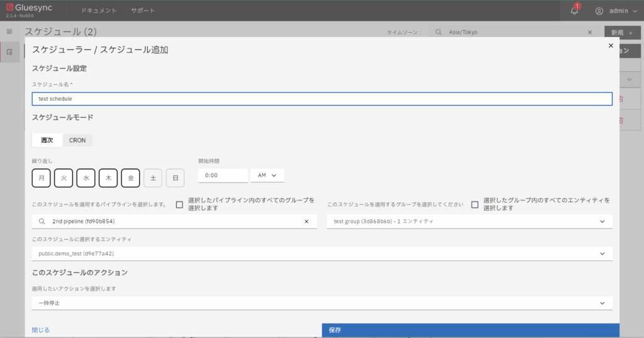Viewport: 644px width, 338px height.
Task: Open the admin user account menu
Action: [616, 11]
